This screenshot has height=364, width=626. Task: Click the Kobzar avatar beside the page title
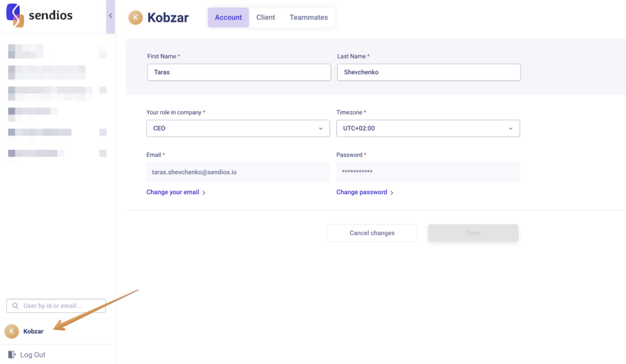tap(135, 18)
